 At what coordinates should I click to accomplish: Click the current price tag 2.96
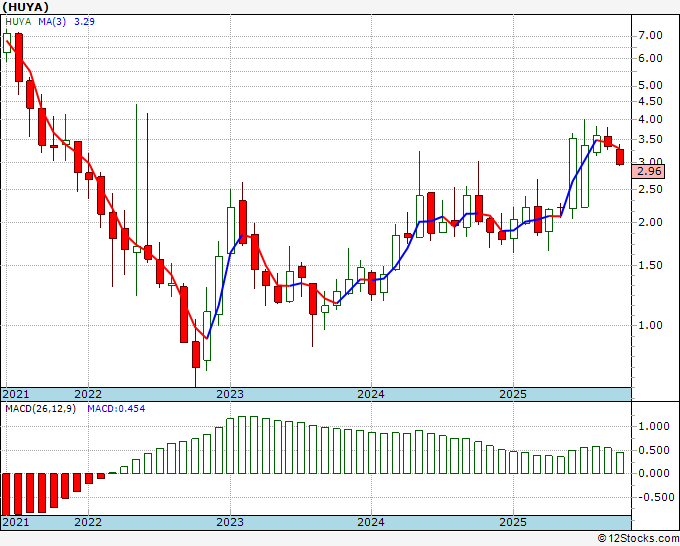click(x=649, y=171)
